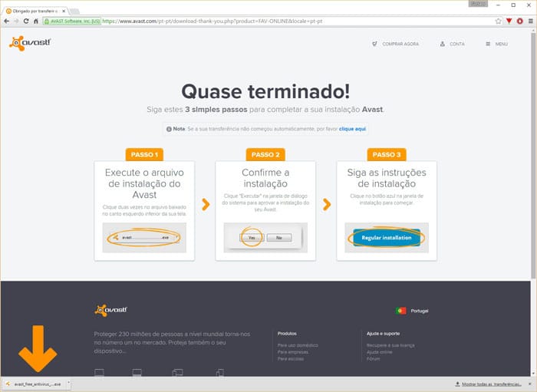Image resolution: width=537 pixels, height=392 pixels.
Task: Go back with the browser back arrow
Action: click(6, 21)
